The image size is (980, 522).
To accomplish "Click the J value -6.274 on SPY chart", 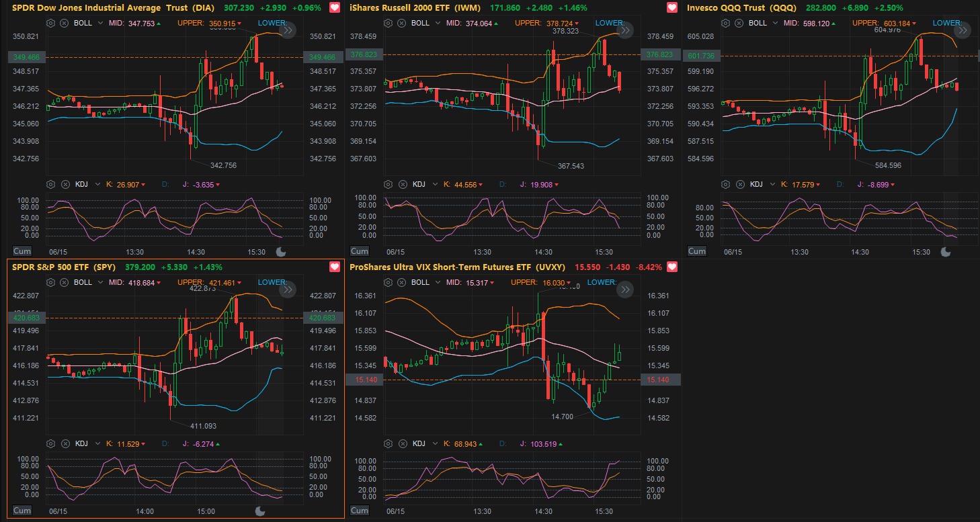I will [x=203, y=443].
